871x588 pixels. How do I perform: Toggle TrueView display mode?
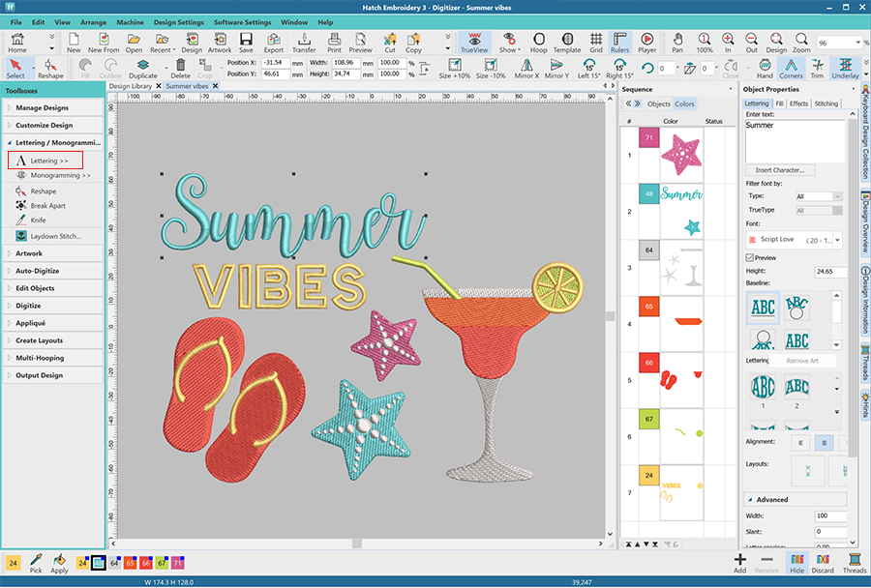tap(474, 43)
